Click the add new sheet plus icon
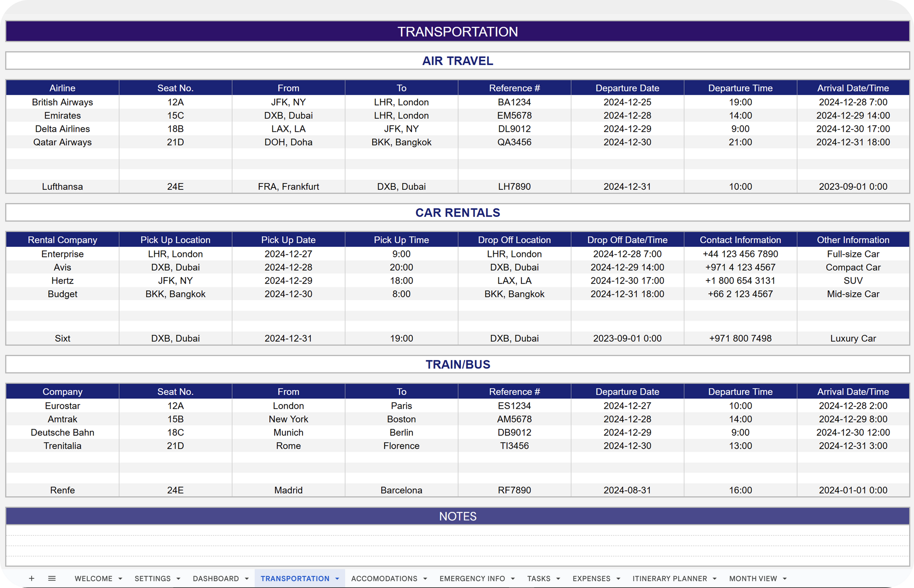Screen dimensions: 914x588 pyautogui.click(x=32, y=579)
